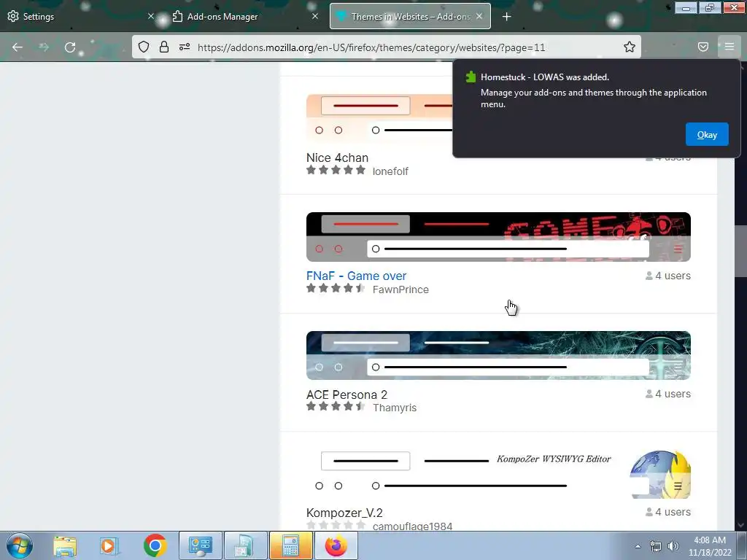Screen dimensions: 747x560
Task: Save page to Pocket
Action: [703, 47]
